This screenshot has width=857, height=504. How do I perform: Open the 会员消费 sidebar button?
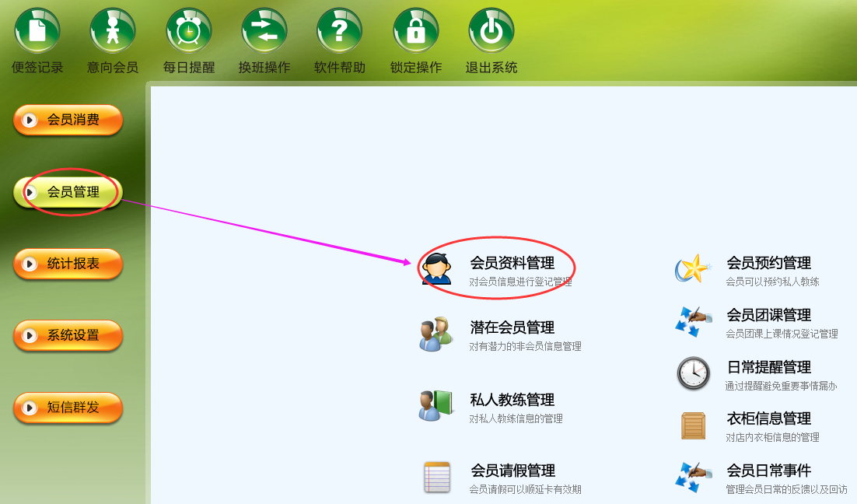68,120
